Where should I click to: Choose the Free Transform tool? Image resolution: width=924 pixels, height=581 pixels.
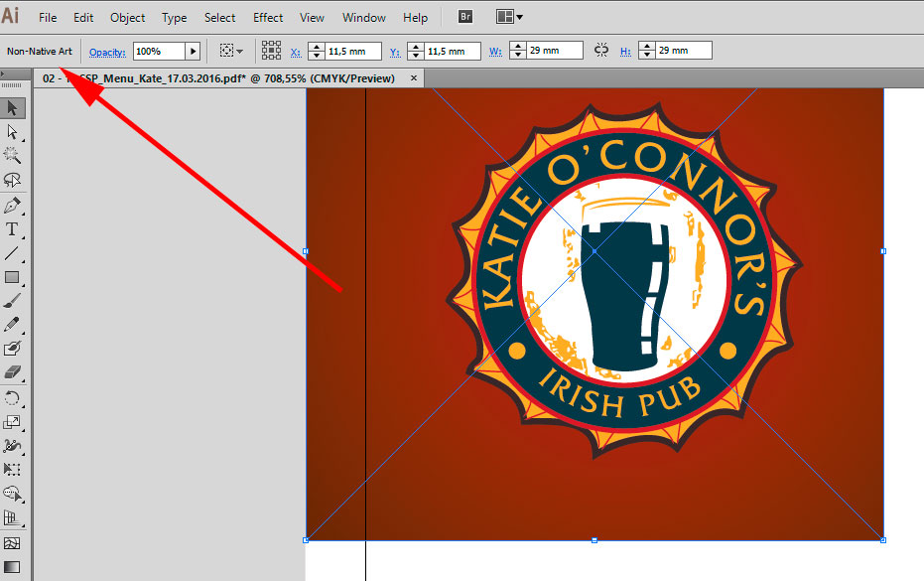tap(12, 470)
